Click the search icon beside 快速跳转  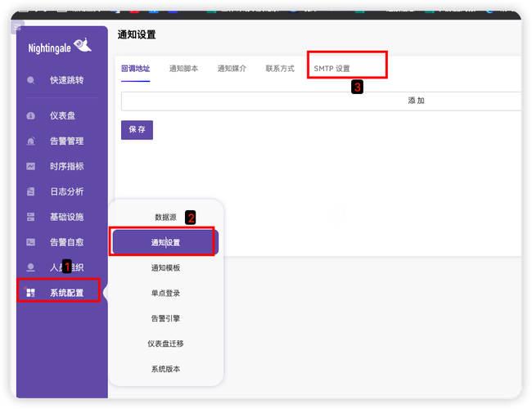(x=30, y=80)
